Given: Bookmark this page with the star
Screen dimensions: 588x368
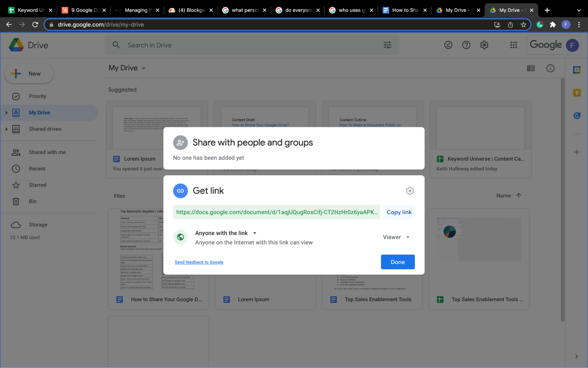Looking at the screenshot, I should pos(523,25).
